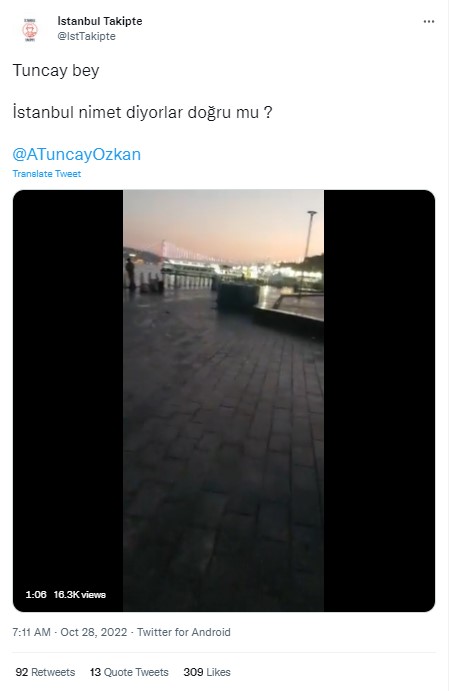View the 309 Likes list
The height and width of the screenshot is (691, 450).
207,672
